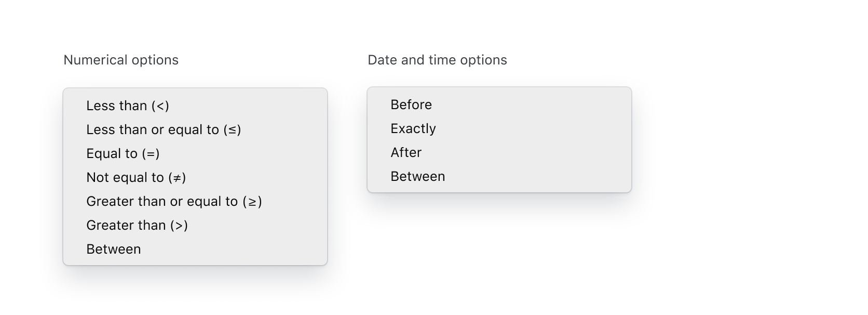This screenshot has width=868, height=315.
Task: Click the word "Greater" in "Greater than (>)"
Action: coord(106,226)
